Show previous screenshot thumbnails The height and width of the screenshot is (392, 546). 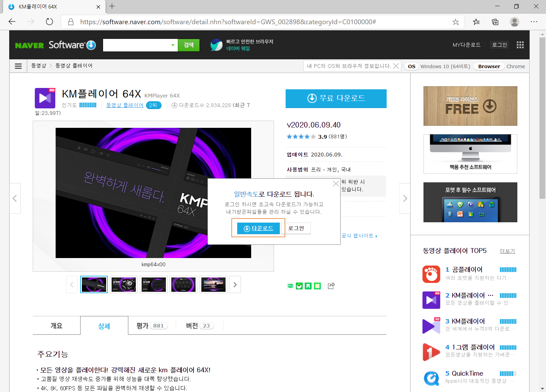coord(72,285)
